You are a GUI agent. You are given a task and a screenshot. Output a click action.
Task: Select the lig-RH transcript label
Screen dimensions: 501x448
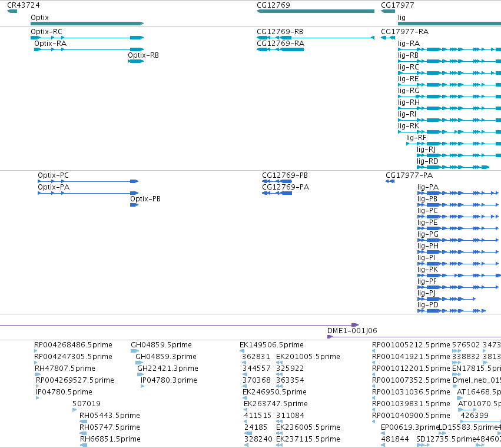click(409, 102)
